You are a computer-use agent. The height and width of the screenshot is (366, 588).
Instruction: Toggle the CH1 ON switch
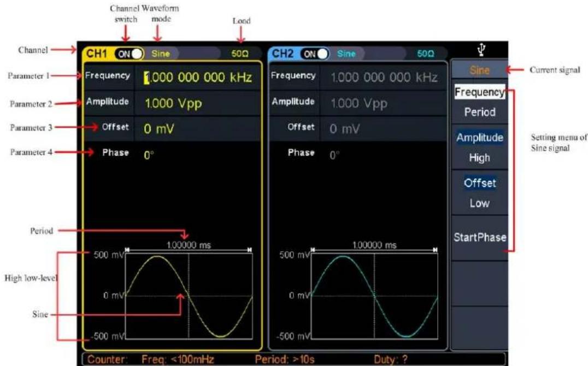130,54
